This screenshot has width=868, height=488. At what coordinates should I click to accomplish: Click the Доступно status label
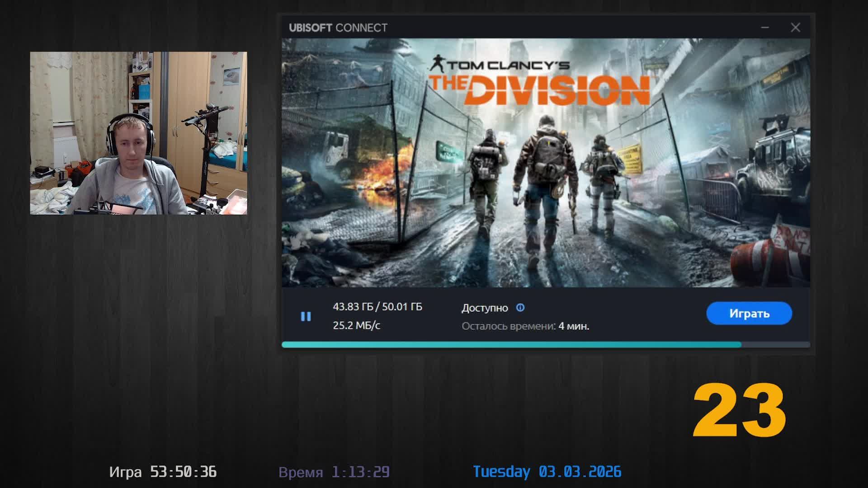point(485,308)
